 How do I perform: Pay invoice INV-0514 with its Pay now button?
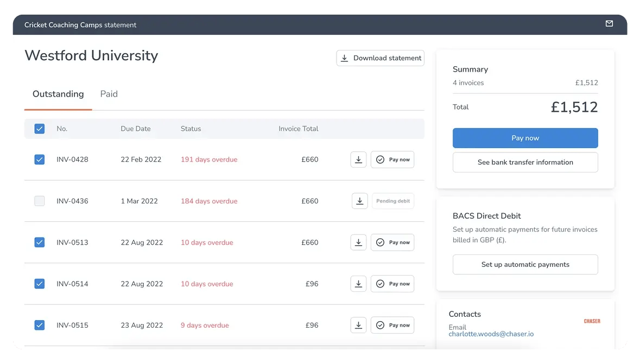pos(392,284)
